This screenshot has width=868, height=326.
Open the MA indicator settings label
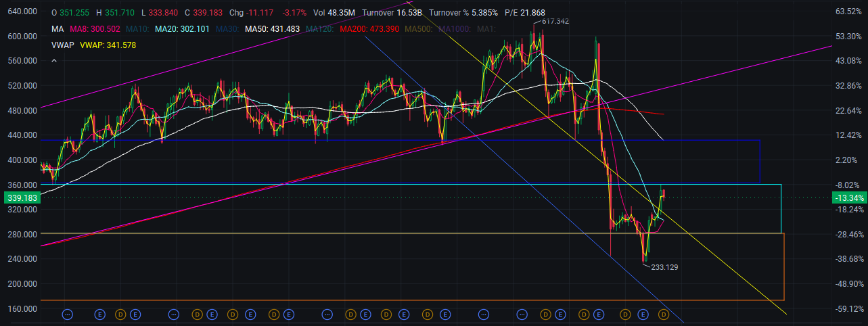point(58,29)
